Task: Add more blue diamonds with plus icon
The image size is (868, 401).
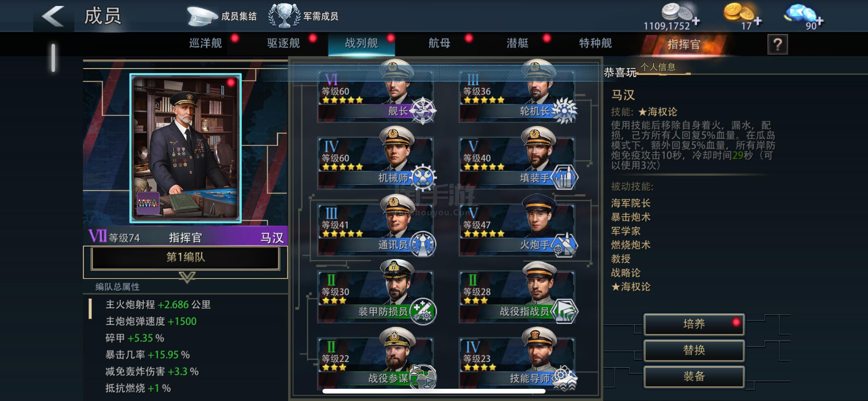Action: click(x=820, y=21)
